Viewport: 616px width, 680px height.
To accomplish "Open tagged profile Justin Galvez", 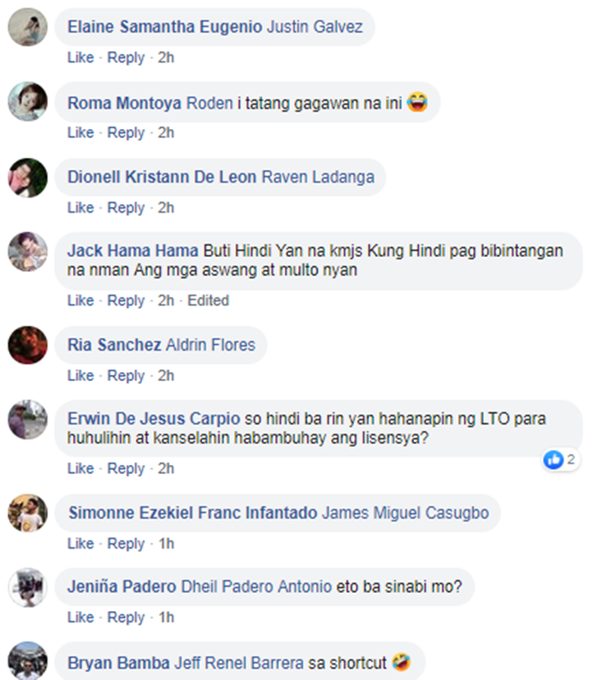I will pos(315,27).
